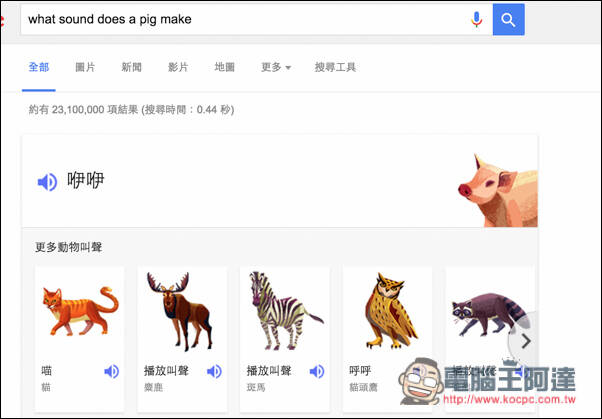The width and height of the screenshot is (602, 419).
Task: Open the 搜尋工具 search tools
Action: (x=335, y=68)
